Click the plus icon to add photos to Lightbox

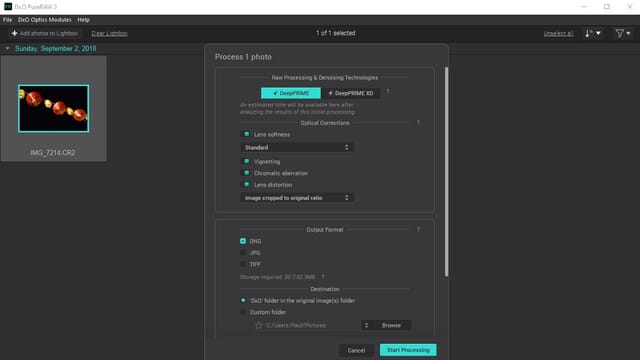point(14,33)
